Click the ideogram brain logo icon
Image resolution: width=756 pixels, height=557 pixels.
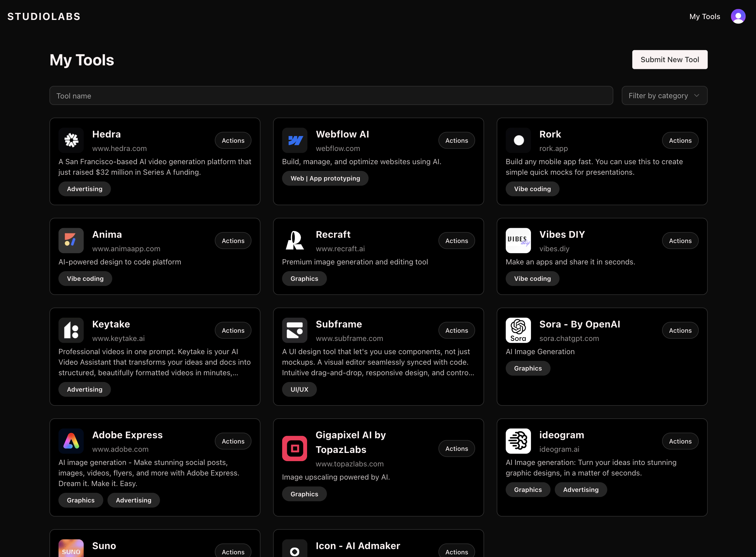coord(518,441)
